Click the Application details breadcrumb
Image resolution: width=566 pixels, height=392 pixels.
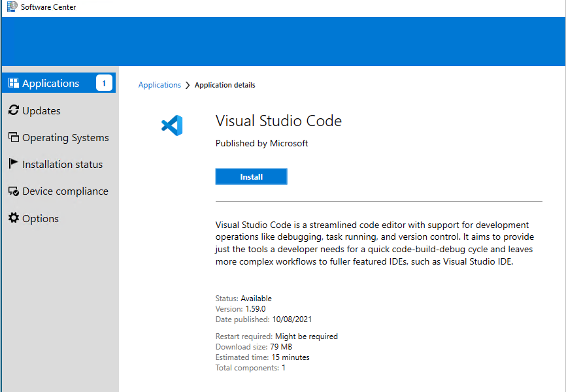point(225,84)
